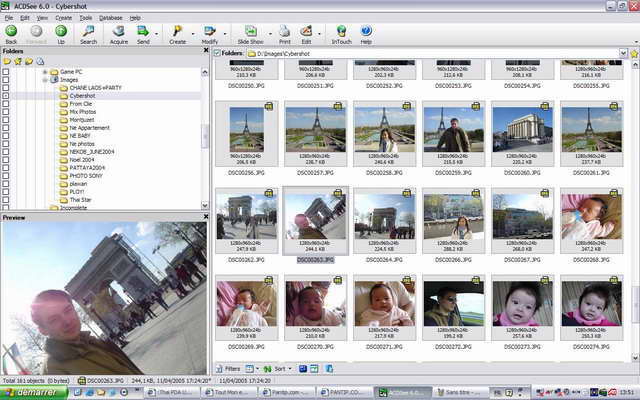
Task: Click folder tree scroll down arrow
Action: (204, 205)
